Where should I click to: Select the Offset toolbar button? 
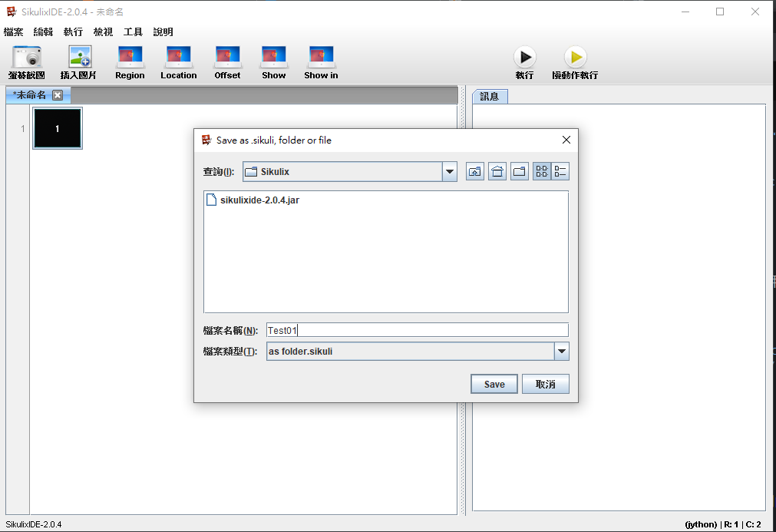click(227, 62)
